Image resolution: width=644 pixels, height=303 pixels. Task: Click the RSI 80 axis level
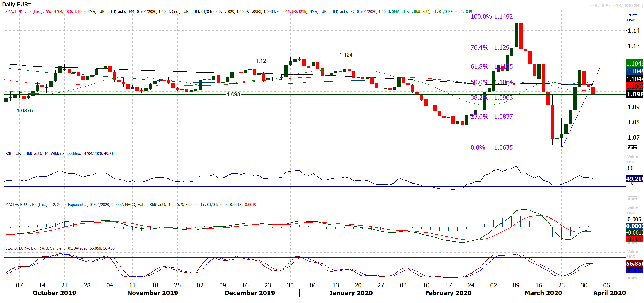pyautogui.click(x=631, y=168)
